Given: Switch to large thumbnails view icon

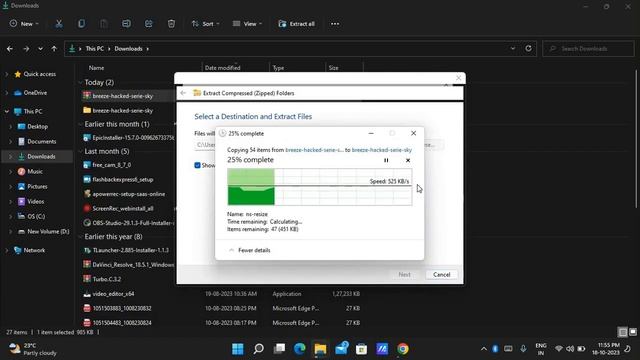Looking at the screenshot, I should (633, 332).
